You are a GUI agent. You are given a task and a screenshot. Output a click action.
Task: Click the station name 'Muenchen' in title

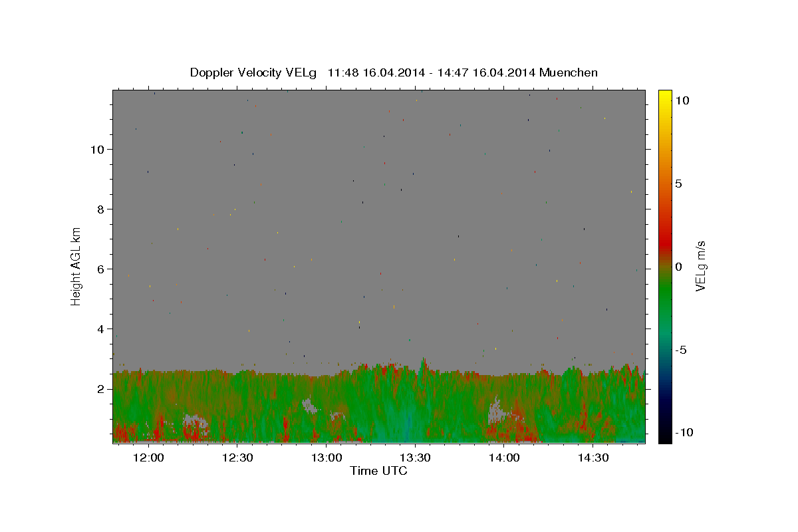pos(569,72)
